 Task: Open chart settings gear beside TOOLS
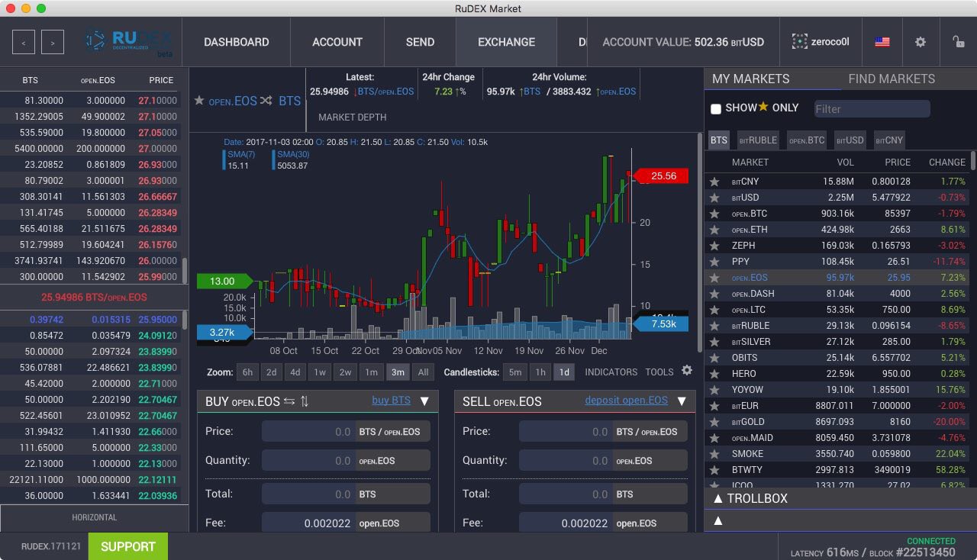687,370
